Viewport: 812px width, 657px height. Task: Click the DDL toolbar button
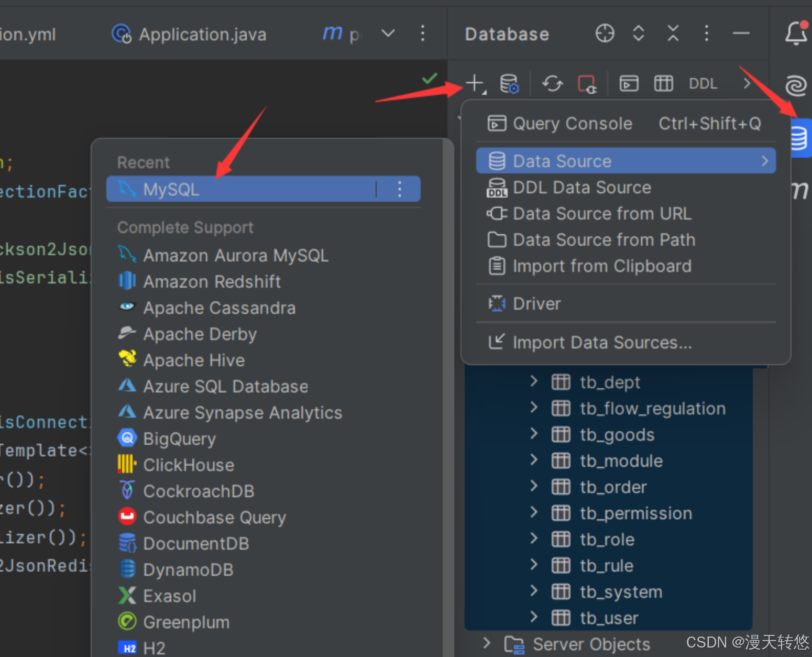[x=703, y=83]
